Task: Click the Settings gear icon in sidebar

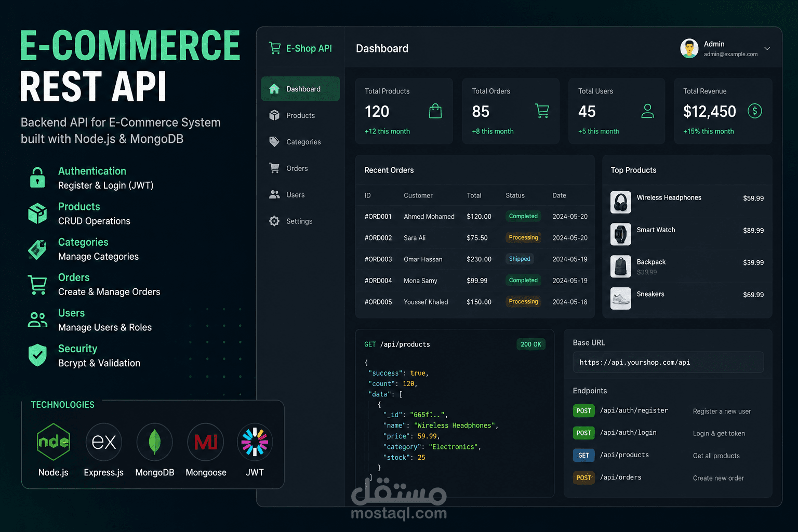Action: point(274,221)
